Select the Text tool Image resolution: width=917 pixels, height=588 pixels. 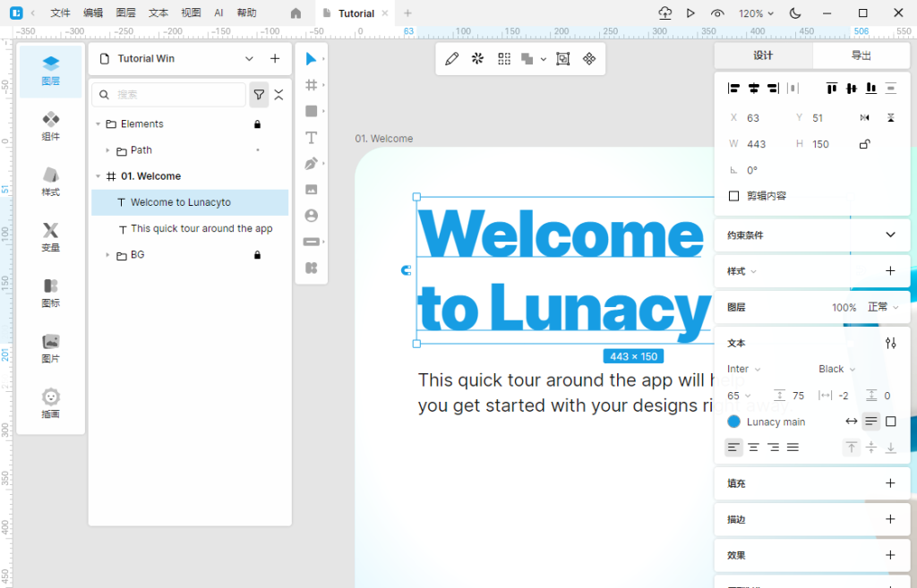click(x=311, y=137)
